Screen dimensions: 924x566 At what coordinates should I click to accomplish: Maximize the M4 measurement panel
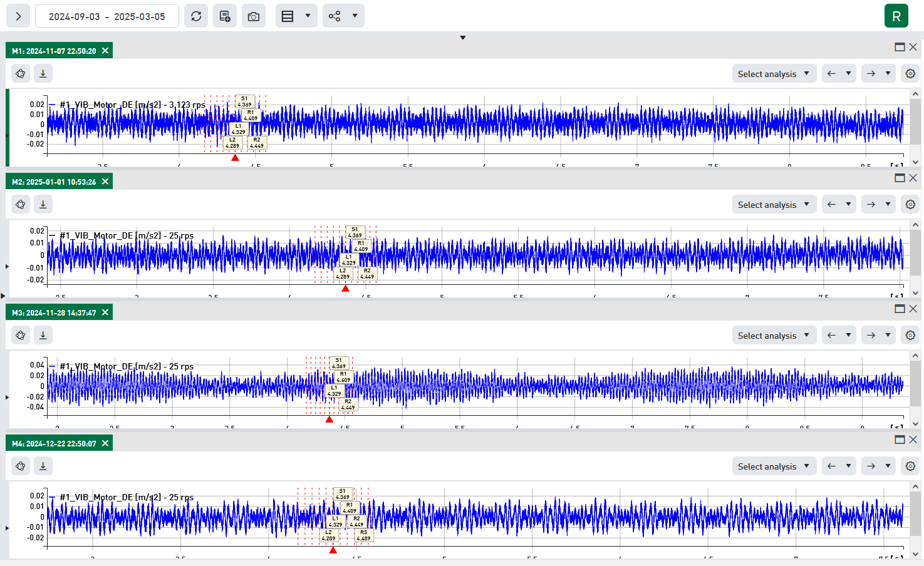[900, 440]
